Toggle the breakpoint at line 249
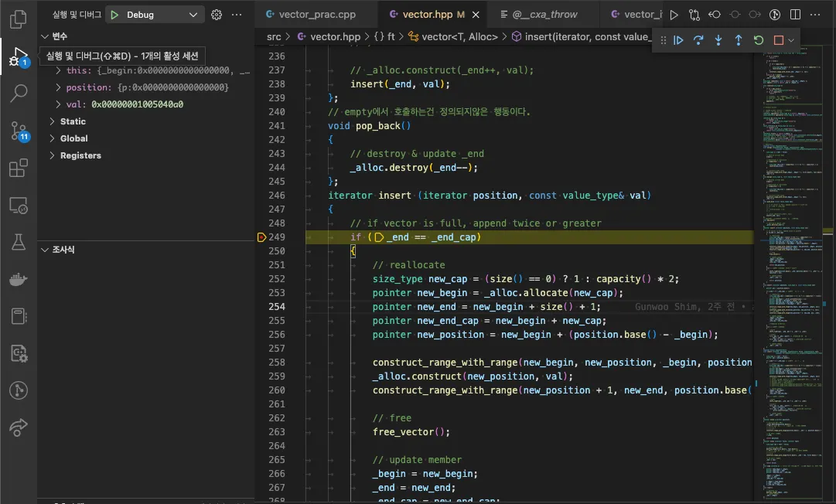The height and width of the screenshot is (504, 836). (261, 237)
